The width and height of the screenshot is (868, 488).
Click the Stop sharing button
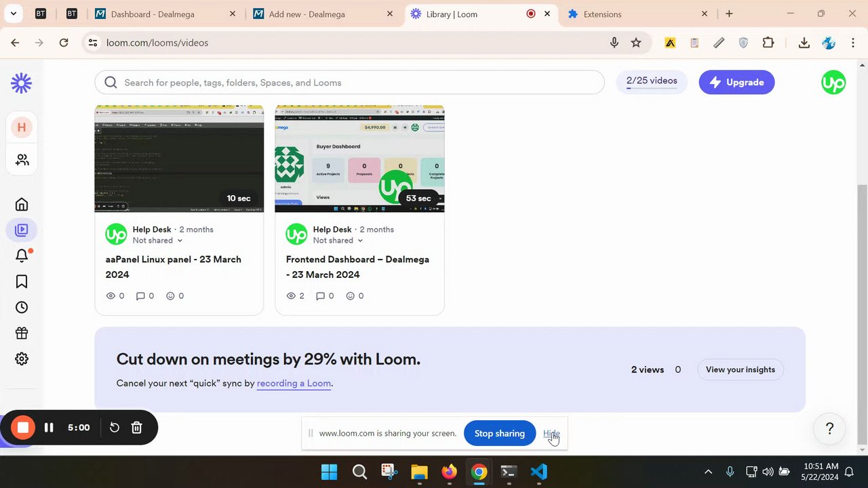coord(500,433)
